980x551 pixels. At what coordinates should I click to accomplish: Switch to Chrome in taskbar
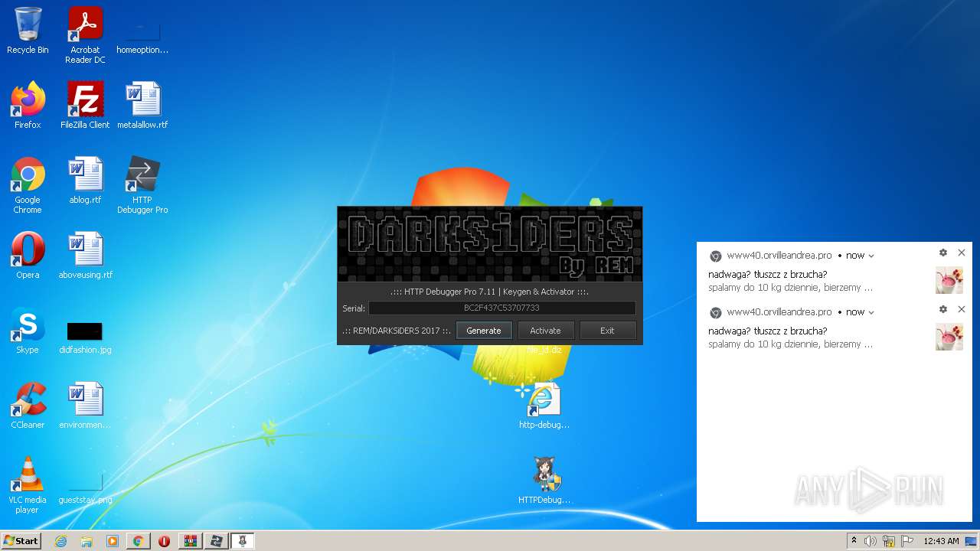coord(138,541)
